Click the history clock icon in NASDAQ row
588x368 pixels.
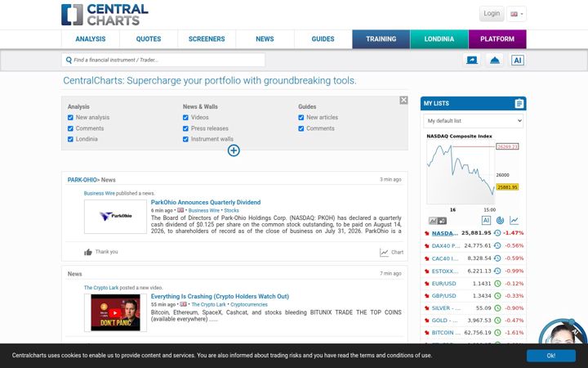(x=497, y=233)
